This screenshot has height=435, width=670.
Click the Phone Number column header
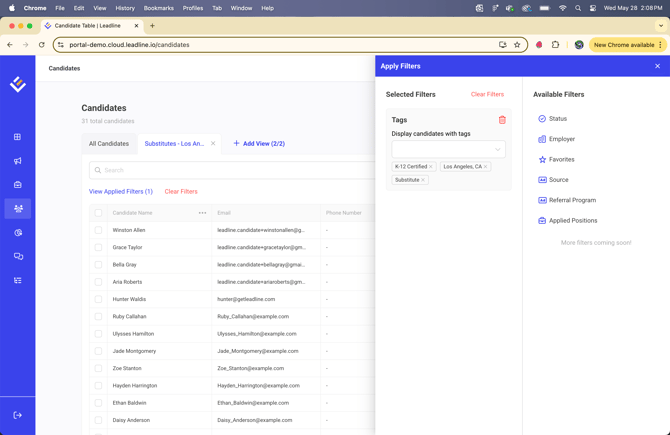(x=344, y=213)
